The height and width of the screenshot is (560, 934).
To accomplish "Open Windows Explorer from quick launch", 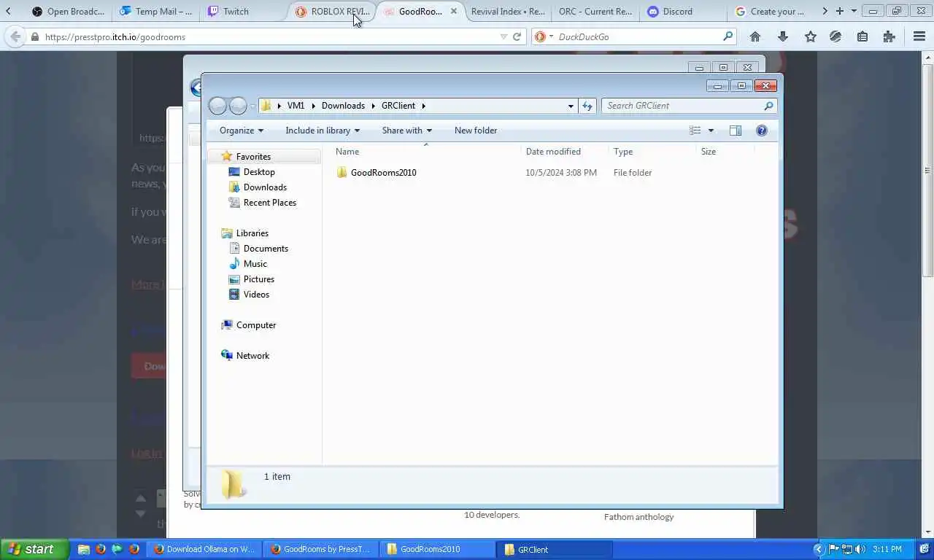I will coord(84,549).
